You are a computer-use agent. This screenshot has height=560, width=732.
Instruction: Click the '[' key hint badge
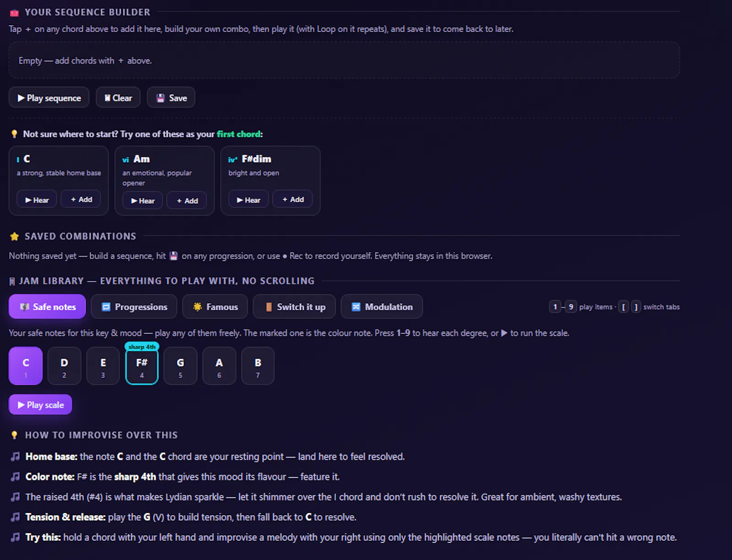point(623,307)
